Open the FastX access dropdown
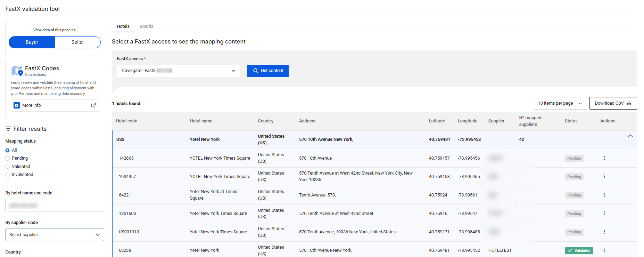The image size is (644, 257). click(x=178, y=71)
